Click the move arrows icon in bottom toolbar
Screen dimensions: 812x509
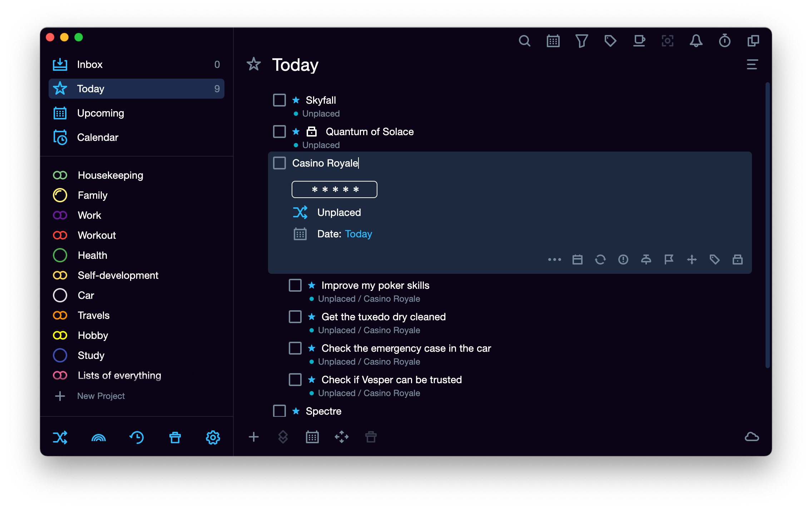click(342, 437)
